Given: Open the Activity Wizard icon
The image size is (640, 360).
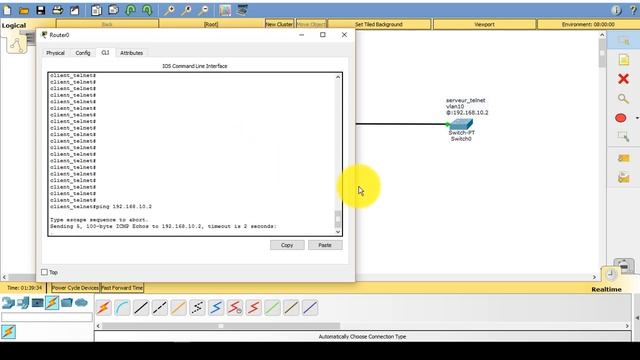Looking at the screenshot, I should click(74, 10).
